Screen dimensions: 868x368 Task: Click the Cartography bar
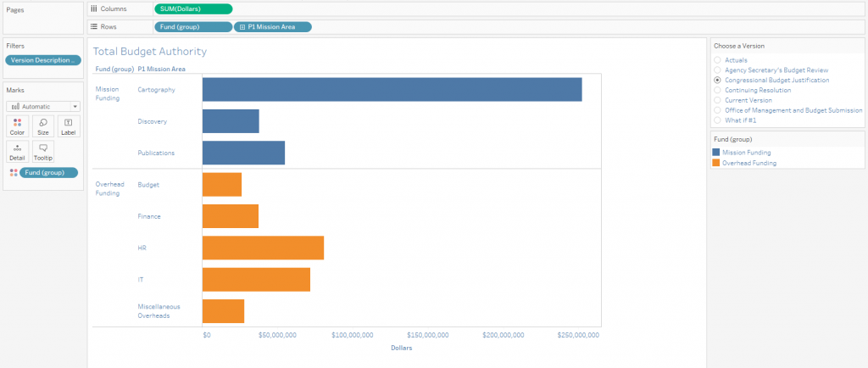[x=392, y=89]
